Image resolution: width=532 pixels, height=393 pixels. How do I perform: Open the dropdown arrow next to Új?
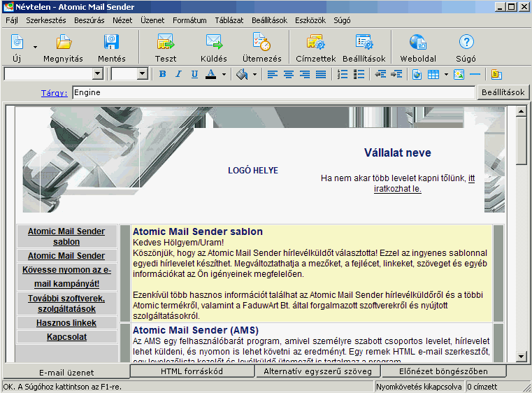pyautogui.click(x=35, y=47)
